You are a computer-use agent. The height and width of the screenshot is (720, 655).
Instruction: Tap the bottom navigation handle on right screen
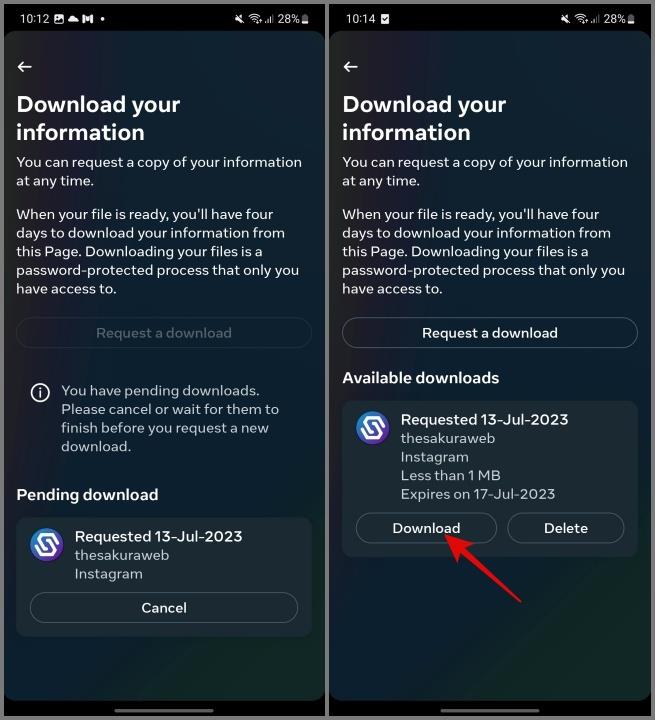coord(490,711)
